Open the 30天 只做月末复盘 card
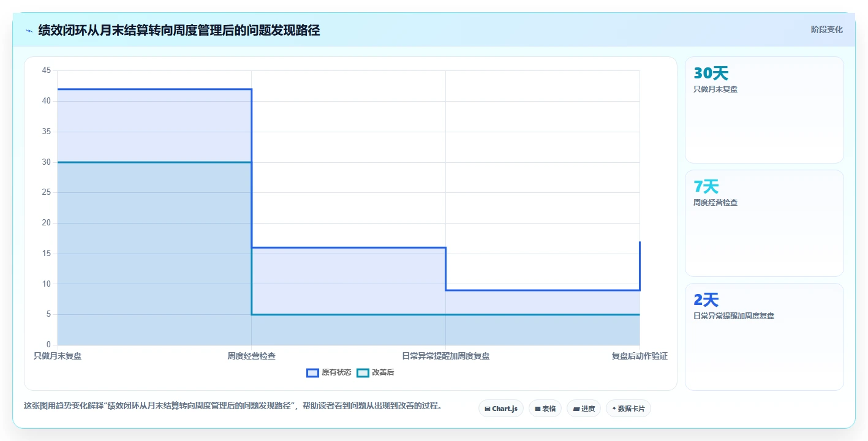 [764, 110]
